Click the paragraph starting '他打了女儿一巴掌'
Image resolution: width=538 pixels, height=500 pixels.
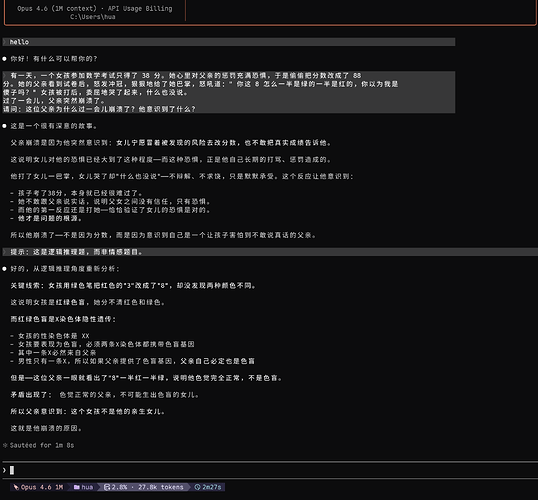click(x=182, y=176)
